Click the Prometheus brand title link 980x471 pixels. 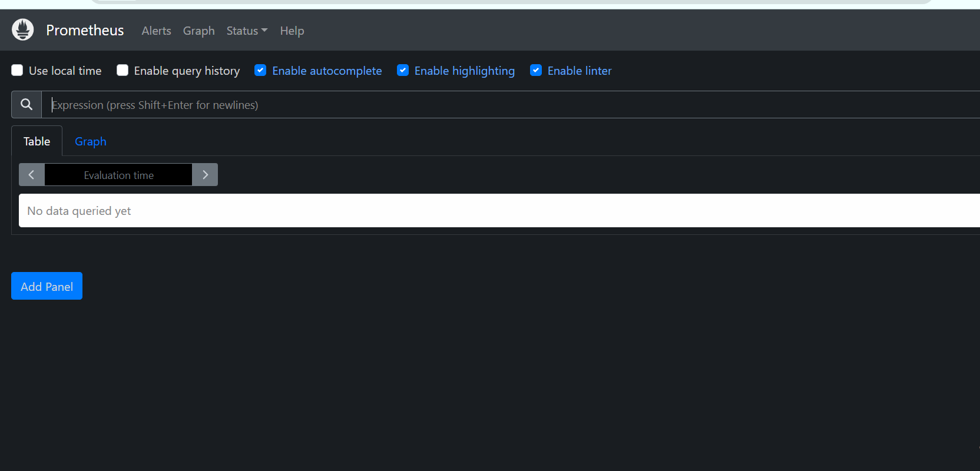pyautogui.click(x=85, y=30)
